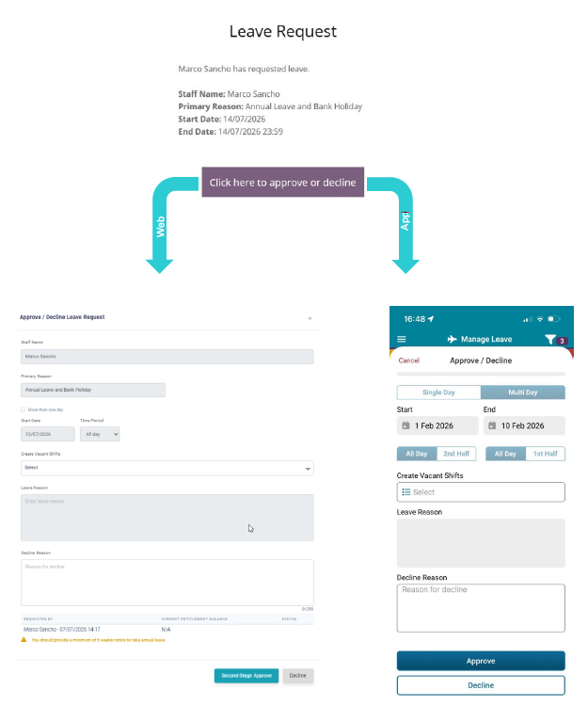Screen dimensions: 588x705
Task: Close the Approve / Decline Leave Request dialog
Action: (310, 318)
